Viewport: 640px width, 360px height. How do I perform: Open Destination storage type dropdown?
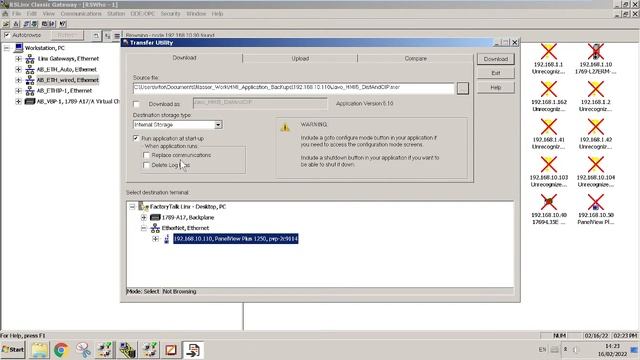[218, 125]
